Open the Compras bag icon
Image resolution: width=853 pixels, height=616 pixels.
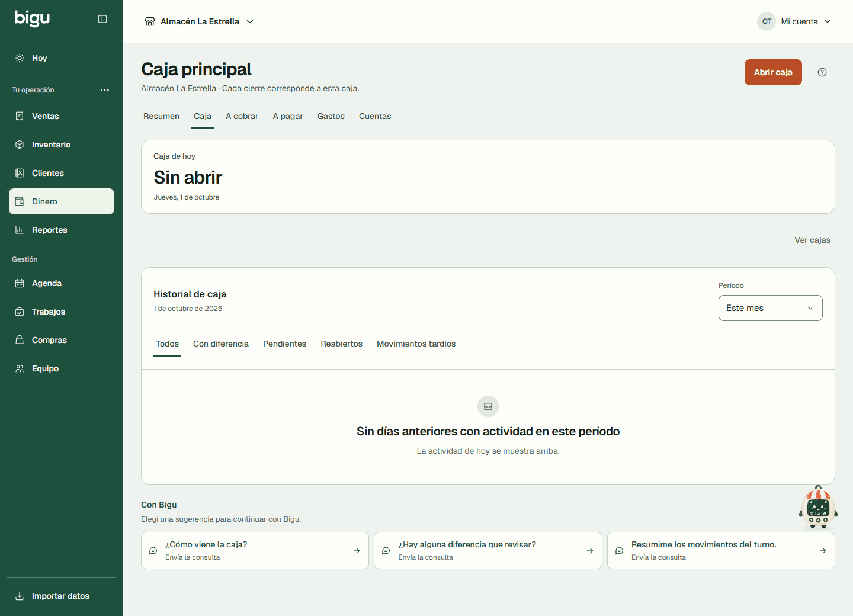pos(20,340)
